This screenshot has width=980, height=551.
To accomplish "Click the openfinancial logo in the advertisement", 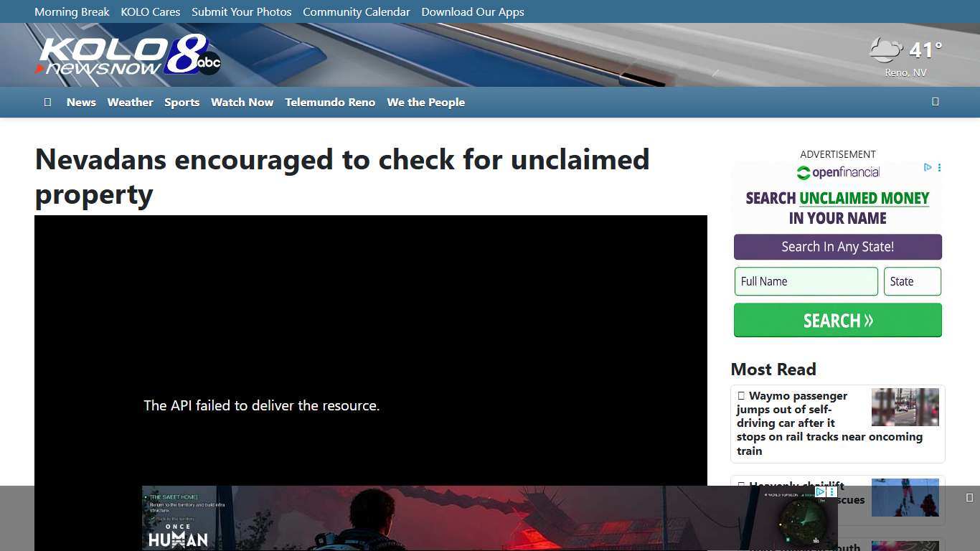I will pyautogui.click(x=837, y=172).
